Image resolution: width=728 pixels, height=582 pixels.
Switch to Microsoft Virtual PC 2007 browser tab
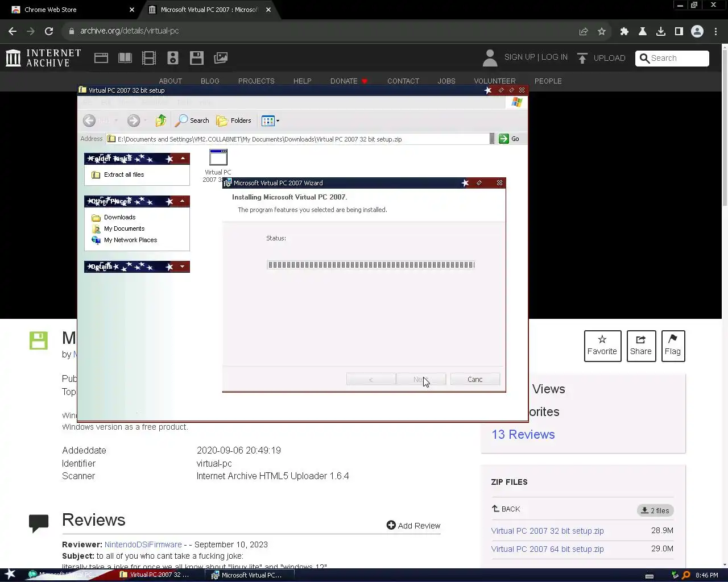208,10
